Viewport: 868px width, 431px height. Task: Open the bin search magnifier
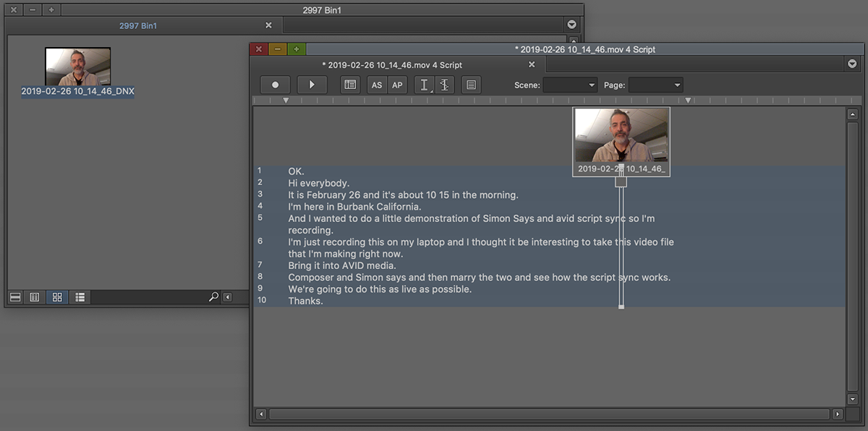[213, 296]
